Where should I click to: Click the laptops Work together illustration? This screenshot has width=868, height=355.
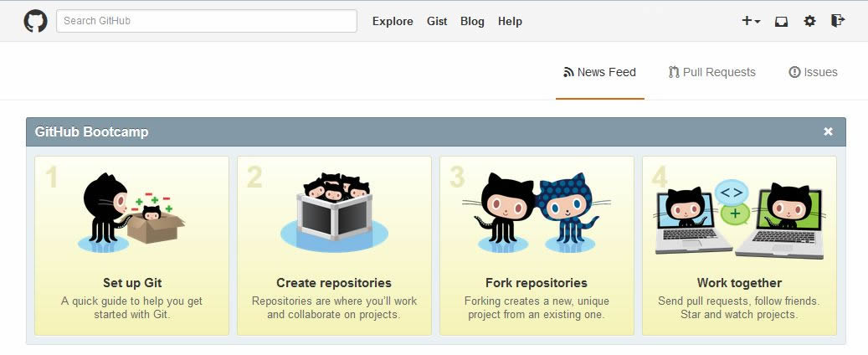pos(740,219)
